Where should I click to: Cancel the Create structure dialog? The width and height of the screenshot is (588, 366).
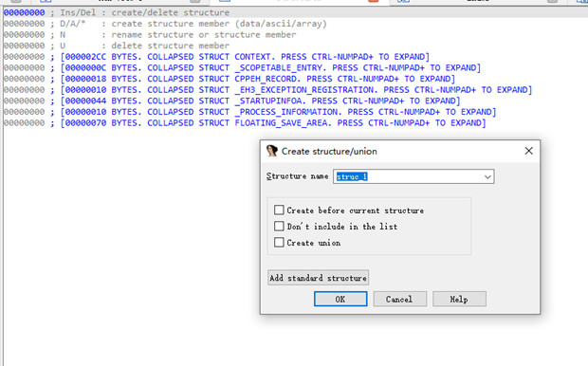click(400, 300)
